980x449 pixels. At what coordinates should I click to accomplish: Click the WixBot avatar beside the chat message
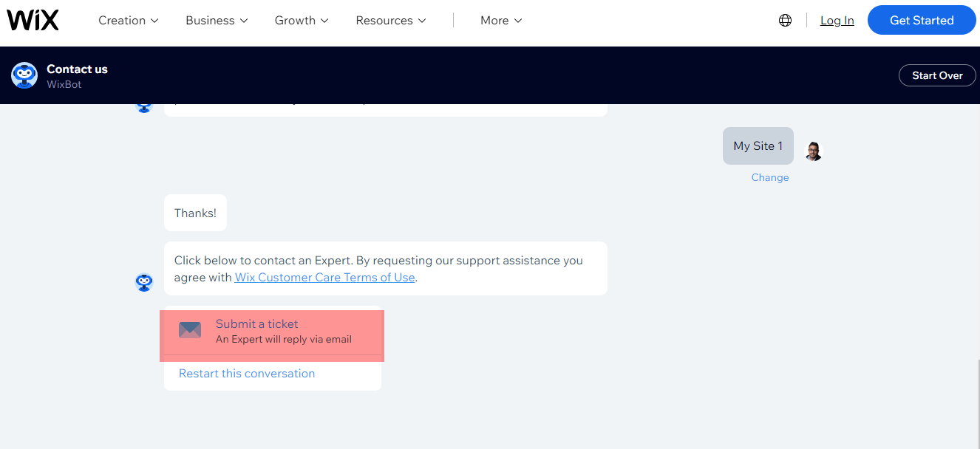(144, 283)
